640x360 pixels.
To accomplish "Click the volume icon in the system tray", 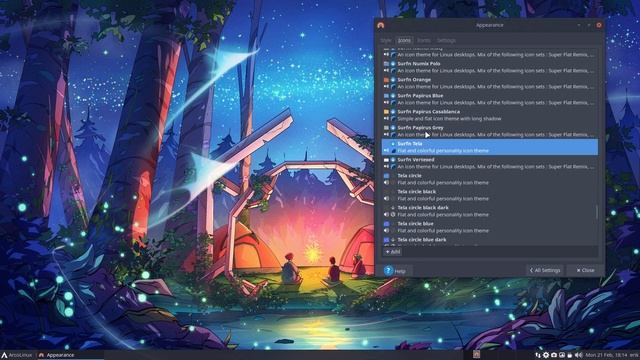I will (x=578, y=355).
